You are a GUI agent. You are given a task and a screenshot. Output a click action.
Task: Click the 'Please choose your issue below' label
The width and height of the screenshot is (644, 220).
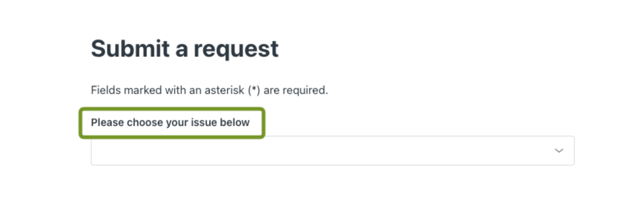[170, 123]
